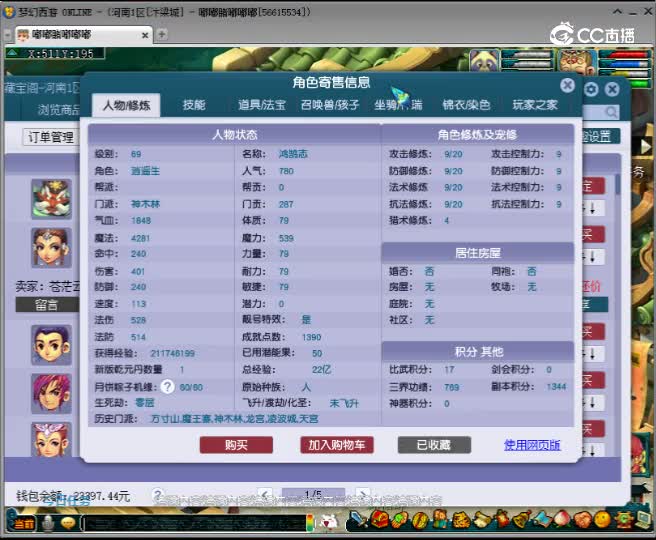Switch to the 坐骑/祥瑞 tab

click(398, 105)
